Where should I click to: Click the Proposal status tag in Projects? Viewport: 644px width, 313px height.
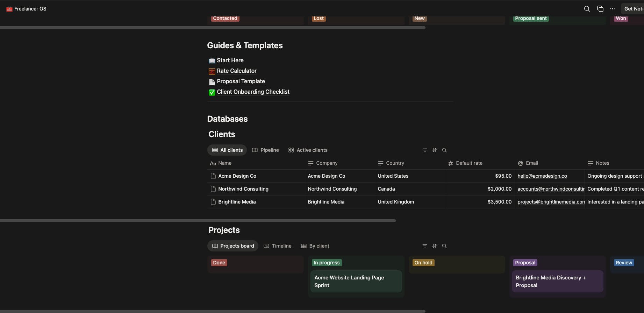[525, 263]
